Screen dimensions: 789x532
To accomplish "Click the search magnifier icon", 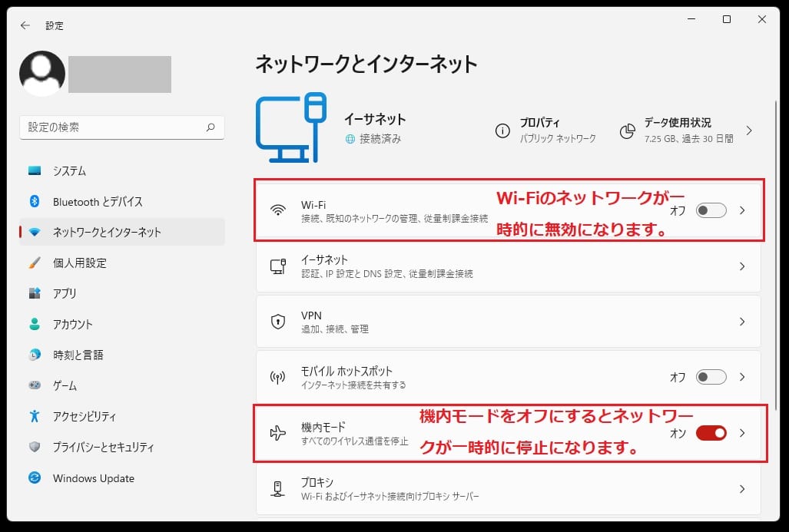I will [211, 127].
